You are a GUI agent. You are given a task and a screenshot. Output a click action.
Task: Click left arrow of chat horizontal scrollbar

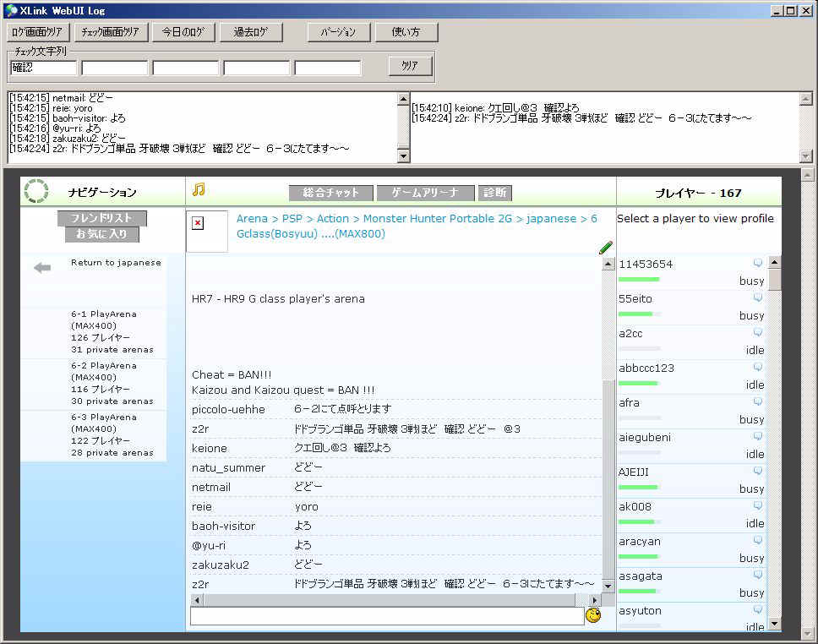click(197, 600)
